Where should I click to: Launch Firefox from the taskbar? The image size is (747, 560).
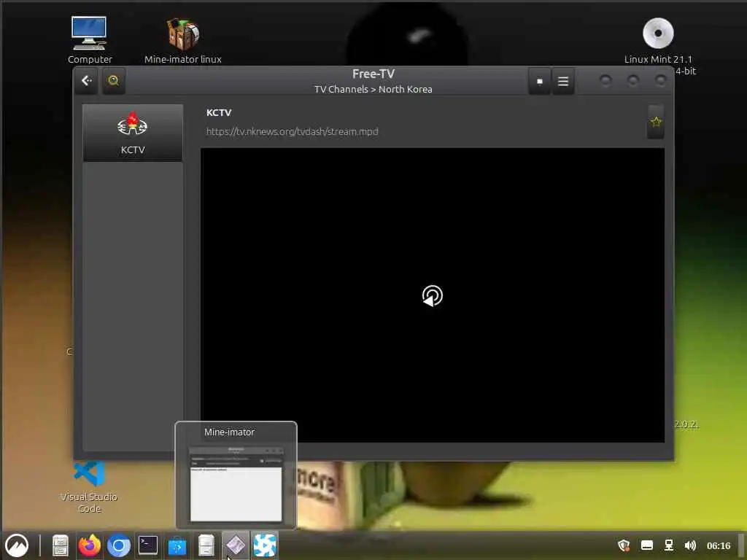pos(90,545)
